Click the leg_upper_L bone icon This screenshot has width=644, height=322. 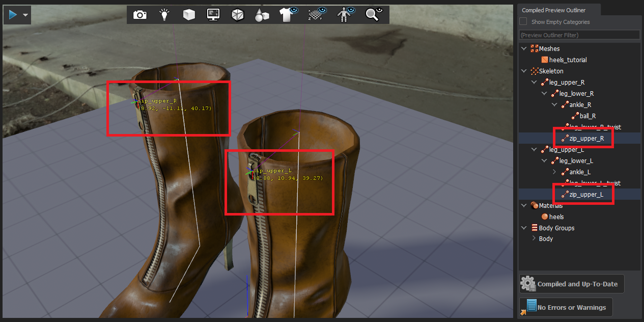coord(544,150)
